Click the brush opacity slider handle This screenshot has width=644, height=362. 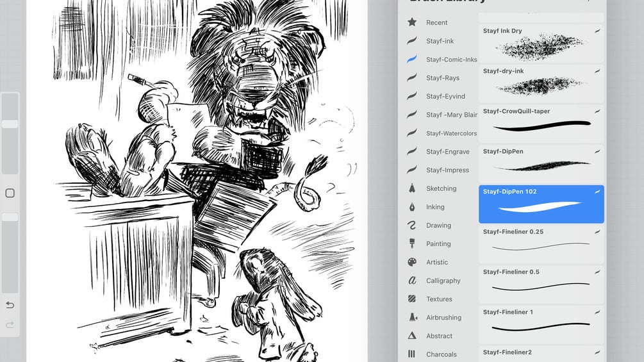(x=10, y=217)
